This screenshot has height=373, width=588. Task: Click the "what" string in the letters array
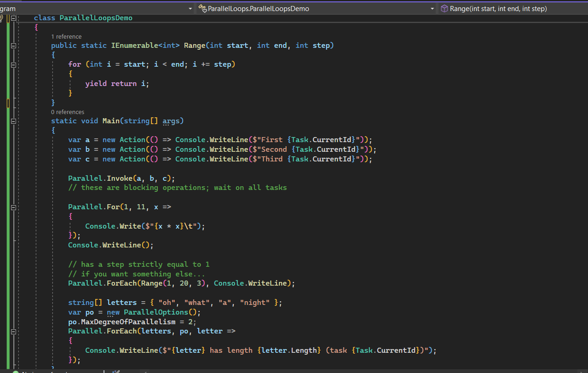click(197, 302)
